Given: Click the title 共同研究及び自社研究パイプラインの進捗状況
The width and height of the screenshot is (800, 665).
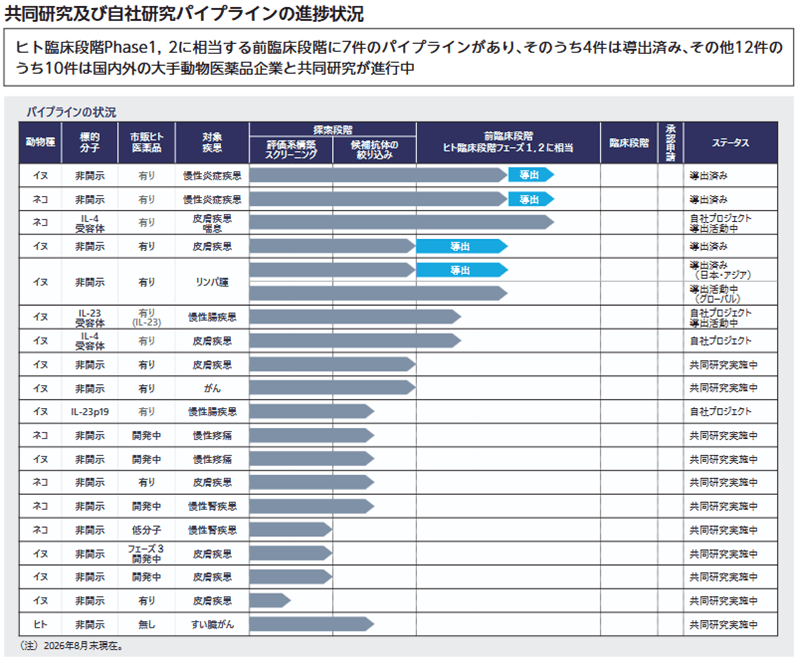Looking at the screenshot, I should coord(184,14).
